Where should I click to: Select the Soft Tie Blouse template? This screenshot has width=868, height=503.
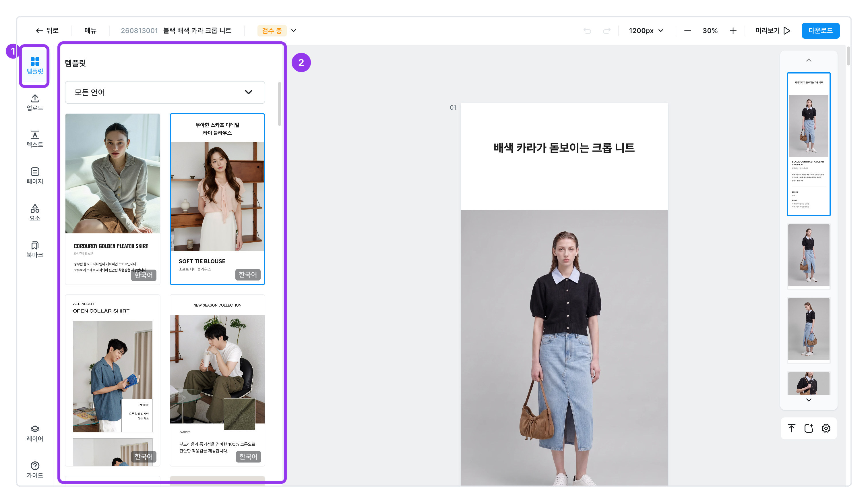click(x=217, y=199)
